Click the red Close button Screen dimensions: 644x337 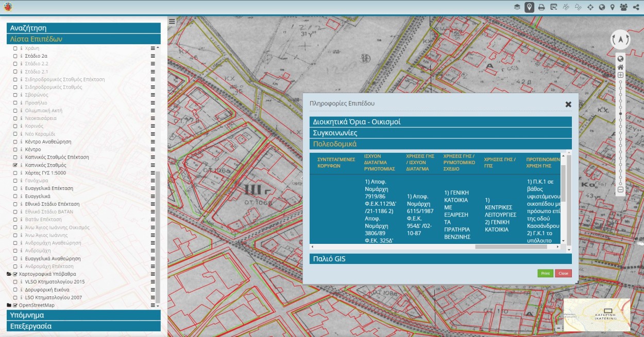coord(563,273)
